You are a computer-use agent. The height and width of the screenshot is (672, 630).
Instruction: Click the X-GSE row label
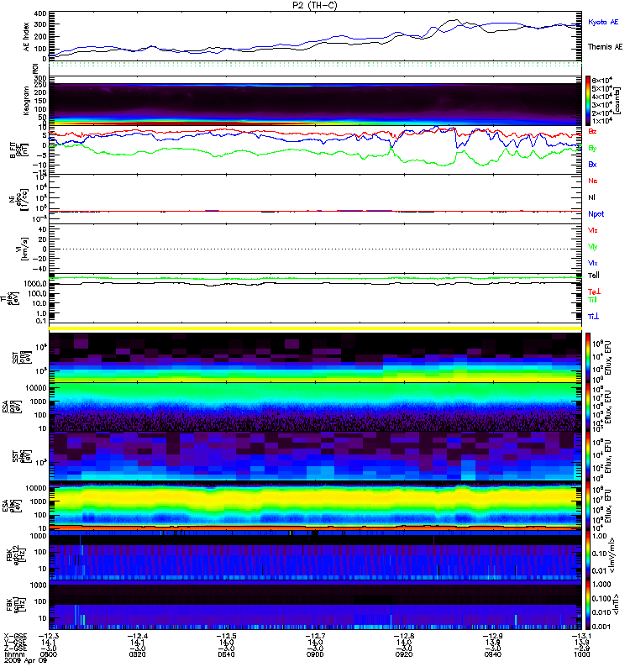pyautogui.click(x=15, y=636)
